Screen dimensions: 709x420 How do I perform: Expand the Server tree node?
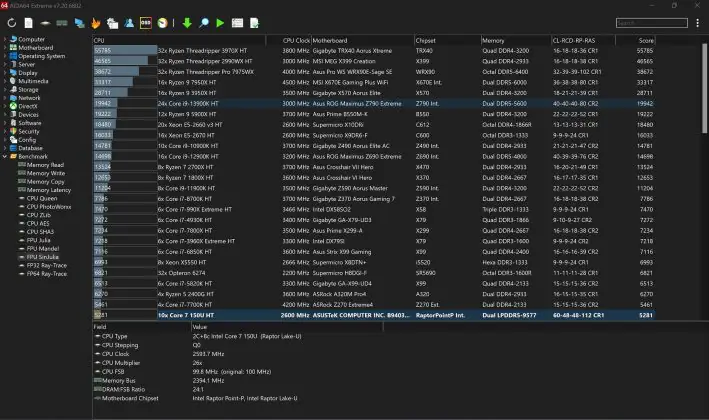(5, 64)
